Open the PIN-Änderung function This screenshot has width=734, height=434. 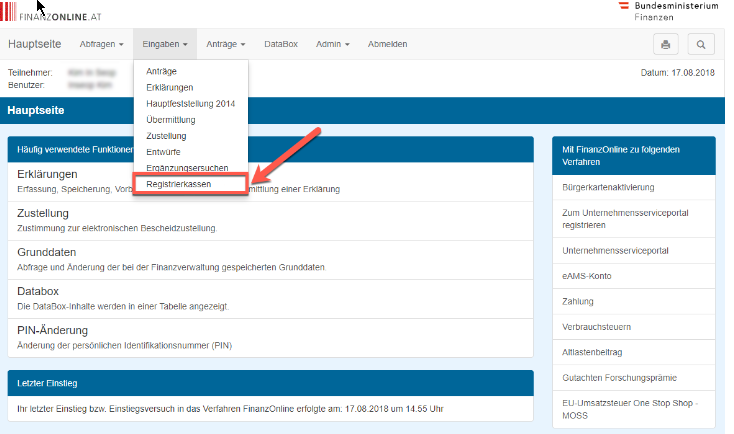pyautogui.click(x=52, y=330)
